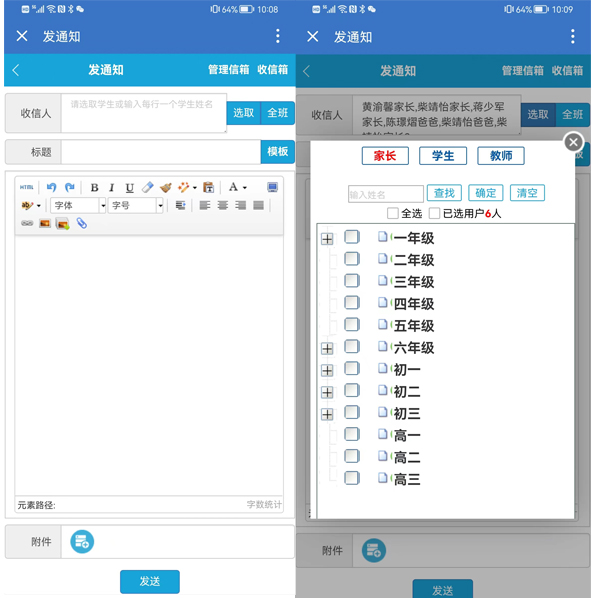Tick the checkbox beside 高一
Image resolution: width=594 pixels, height=598 pixels.
pyautogui.click(x=352, y=434)
